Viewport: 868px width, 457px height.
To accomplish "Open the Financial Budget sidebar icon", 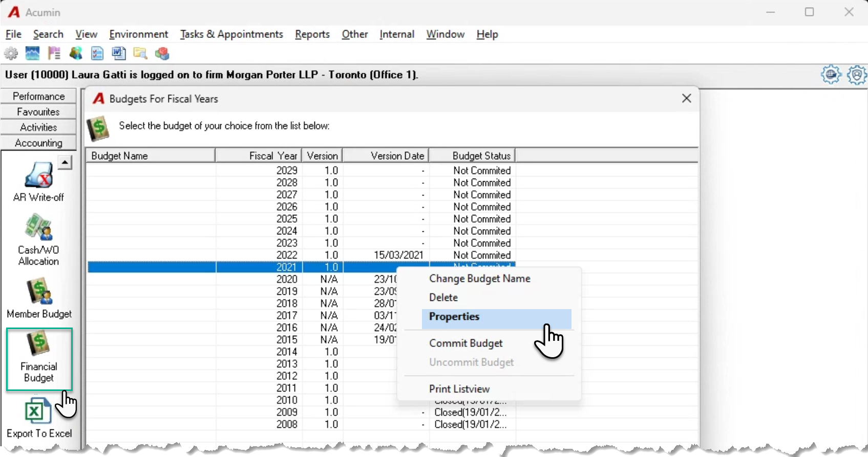I will click(39, 359).
